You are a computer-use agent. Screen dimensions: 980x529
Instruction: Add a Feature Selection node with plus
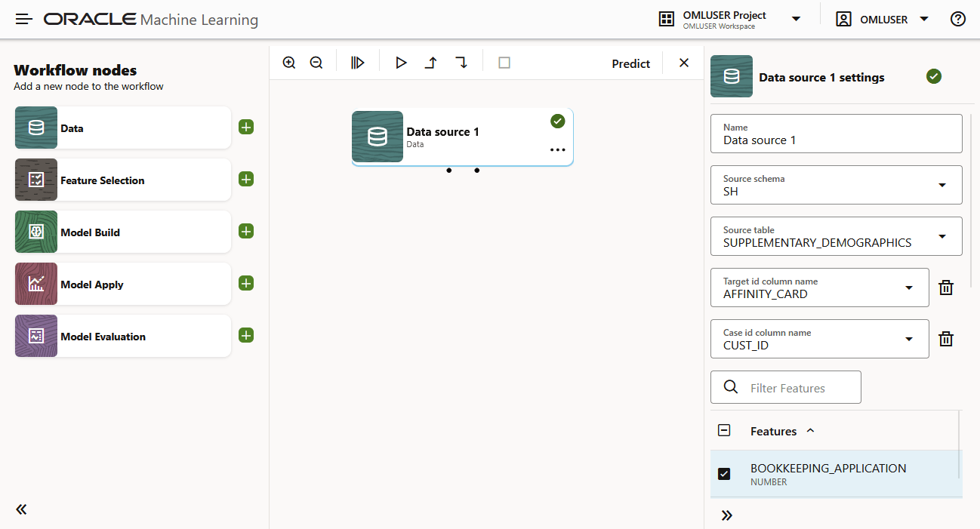246,179
